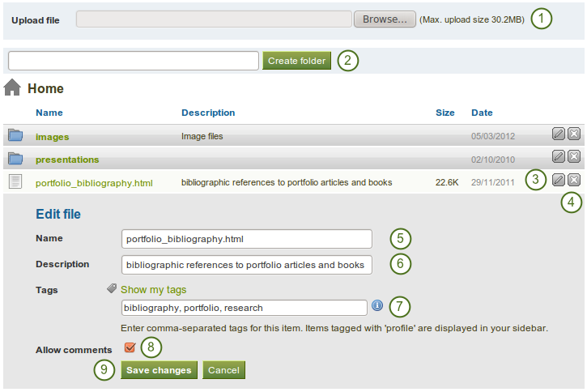Delete the presentations folder via X icon
The width and height of the screenshot is (587, 392).
pos(573,156)
